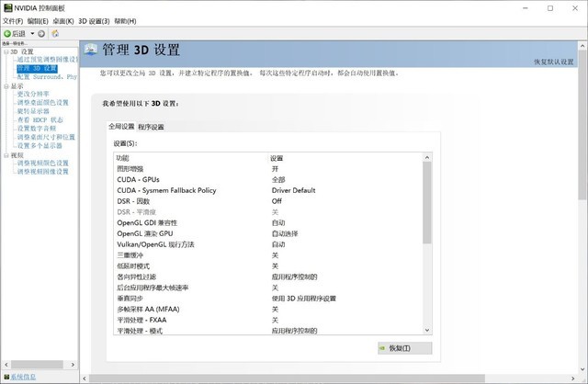Switch to the 程序设置 tab
The image size is (588, 384).
[x=151, y=127]
